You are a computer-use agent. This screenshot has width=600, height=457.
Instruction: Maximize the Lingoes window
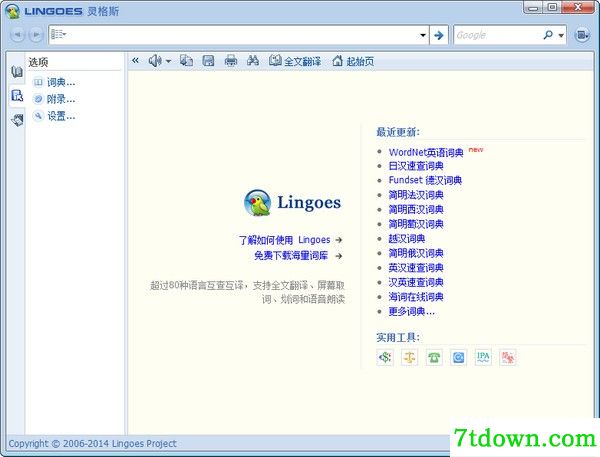point(552,7)
